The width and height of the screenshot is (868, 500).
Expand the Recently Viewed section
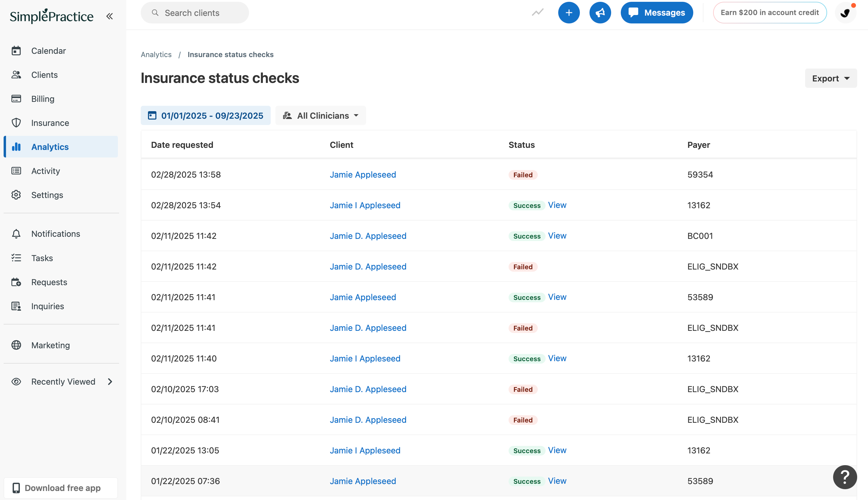110,381
